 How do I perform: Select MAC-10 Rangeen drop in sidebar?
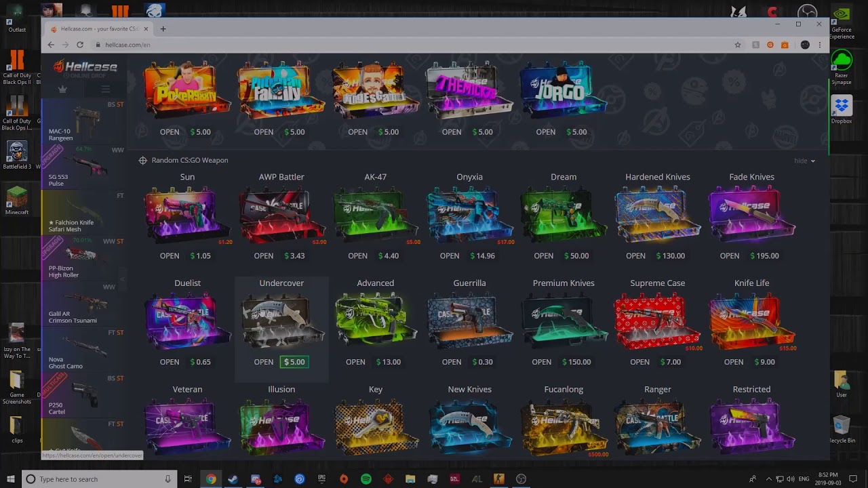click(x=83, y=121)
